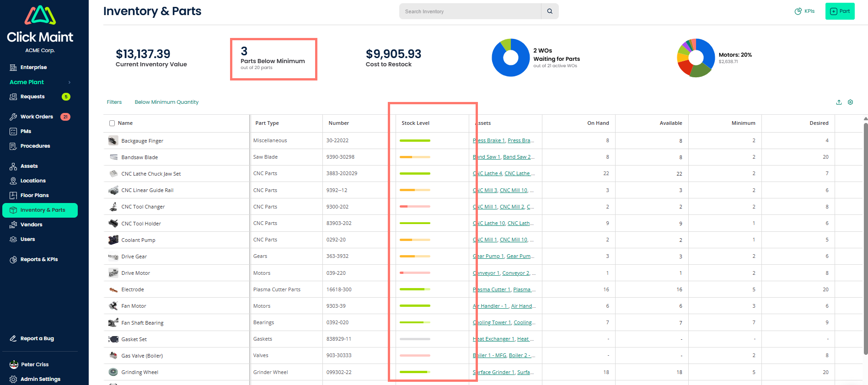Toggle the select-all Name checkbox
Image resolution: width=868 pixels, height=385 pixels.
coord(112,123)
